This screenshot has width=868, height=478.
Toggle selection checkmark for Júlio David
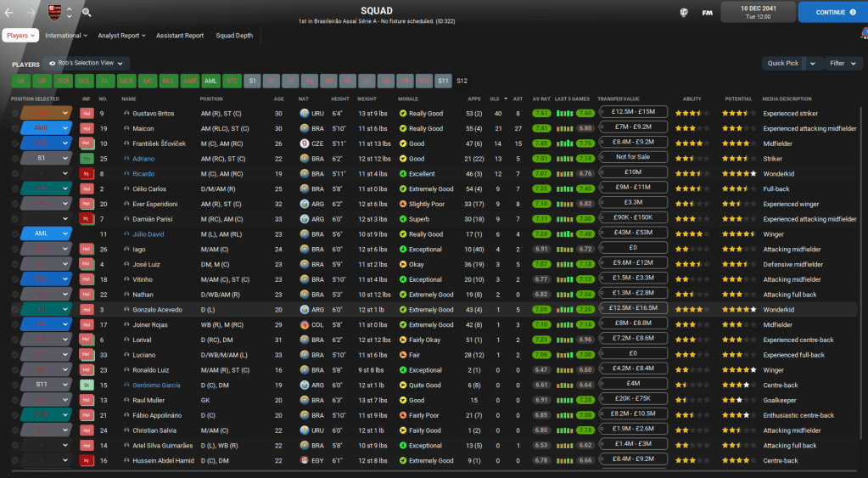[x=14, y=234]
